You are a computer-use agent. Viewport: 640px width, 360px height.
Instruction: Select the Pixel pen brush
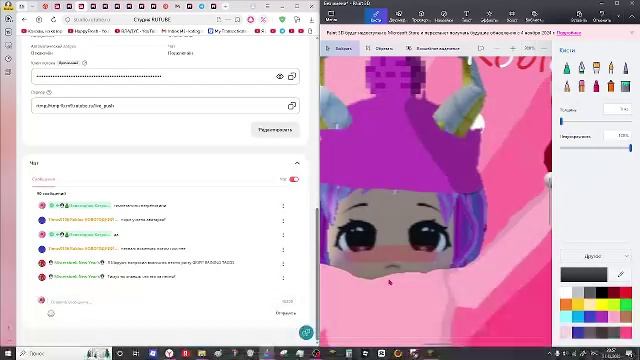click(x=626, y=68)
